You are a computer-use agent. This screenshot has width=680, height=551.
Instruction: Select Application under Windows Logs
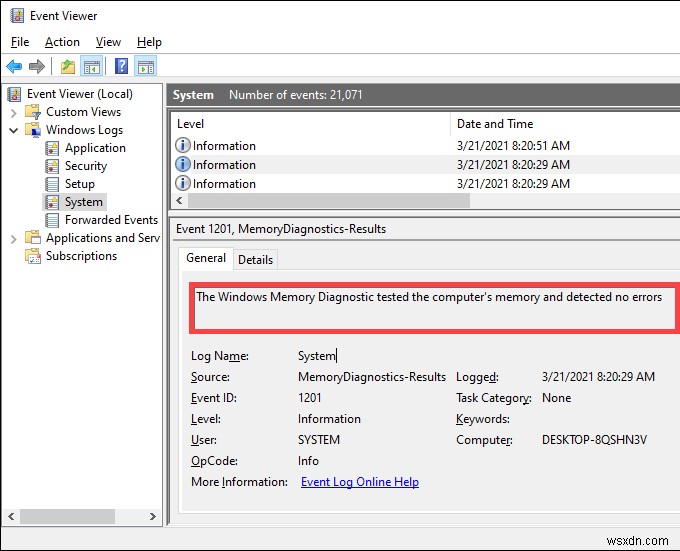[x=95, y=148]
